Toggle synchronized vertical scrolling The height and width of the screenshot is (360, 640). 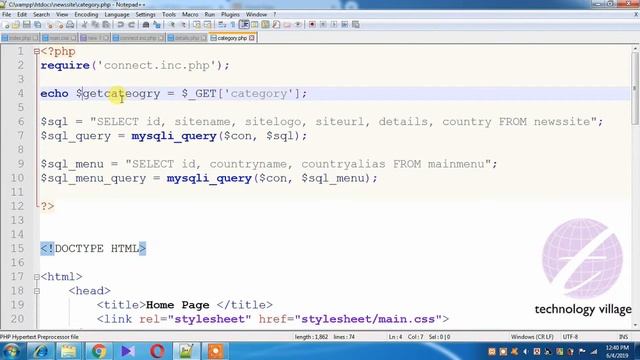[197, 25]
